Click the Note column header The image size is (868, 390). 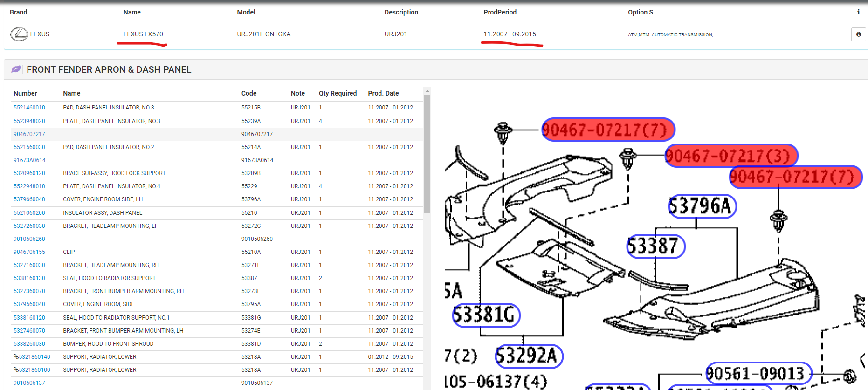(298, 93)
